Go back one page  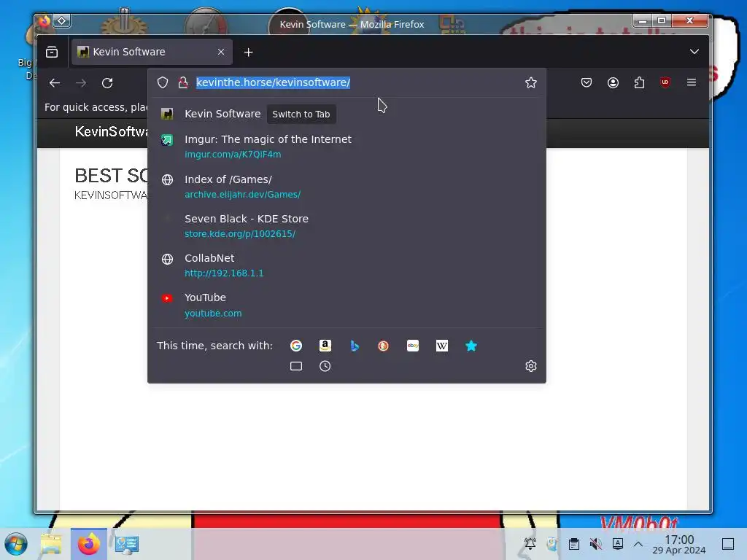pyautogui.click(x=55, y=83)
